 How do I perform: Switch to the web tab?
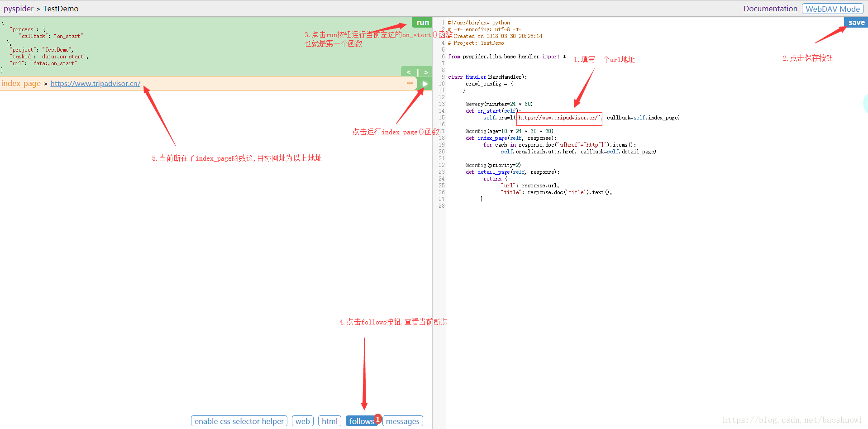coord(302,421)
